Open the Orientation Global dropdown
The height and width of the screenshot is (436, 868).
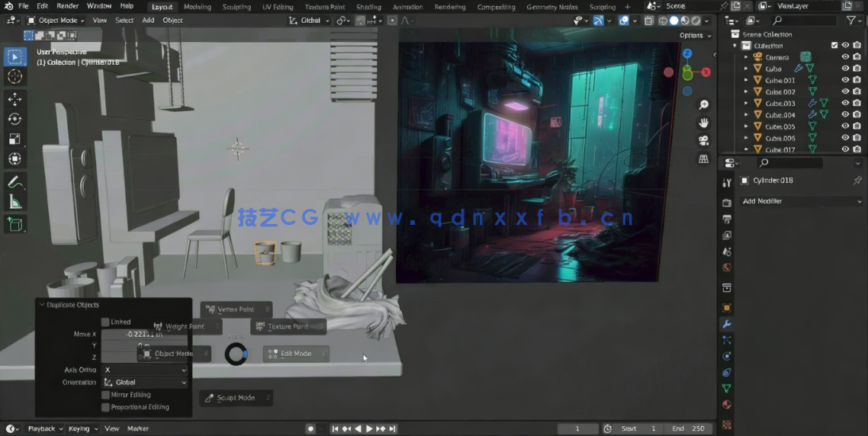(145, 383)
